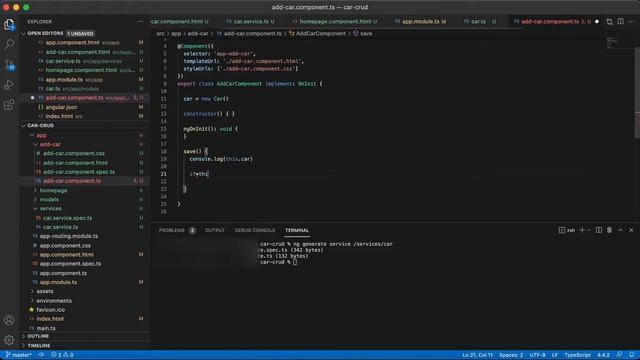The width and height of the screenshot is (640, 360).
Task: Add a new terminal with plus icon
Action: tap(582, 230)
